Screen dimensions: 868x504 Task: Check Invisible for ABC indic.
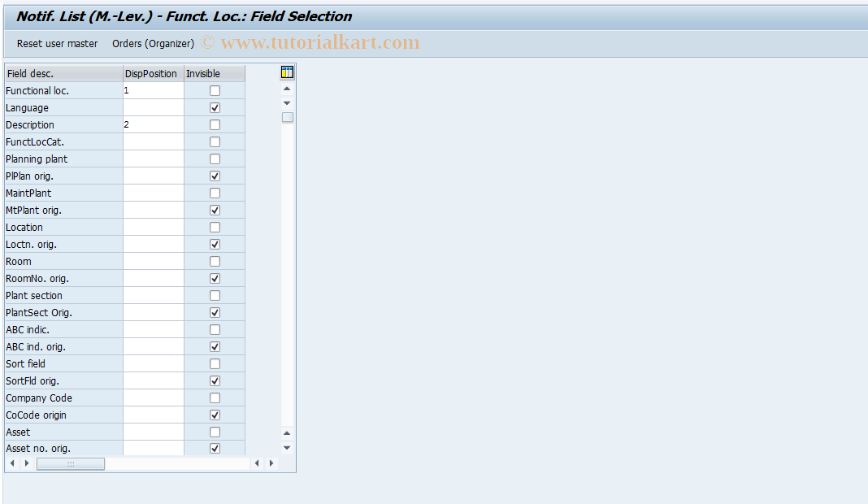tap(215, 330)
